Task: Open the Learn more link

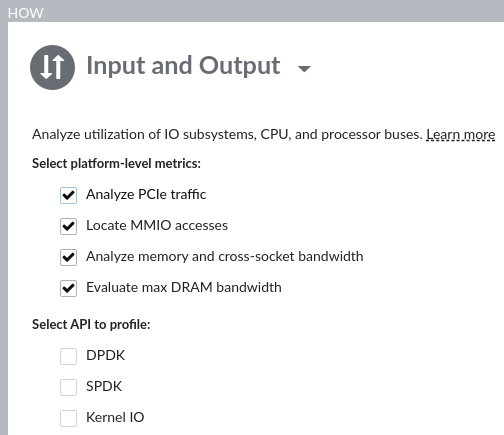Action: coord(461,134)
